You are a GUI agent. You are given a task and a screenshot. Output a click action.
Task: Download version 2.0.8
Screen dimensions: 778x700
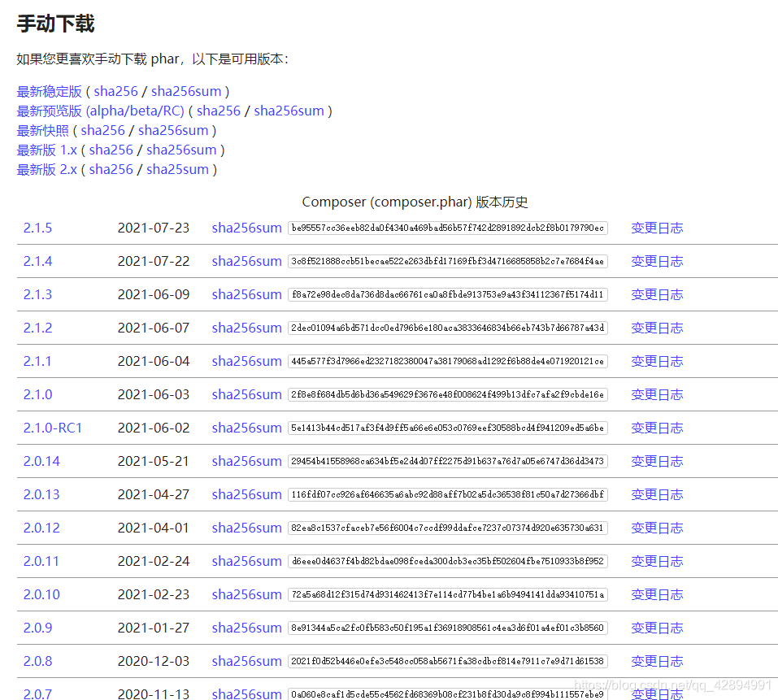coord(37,661)
